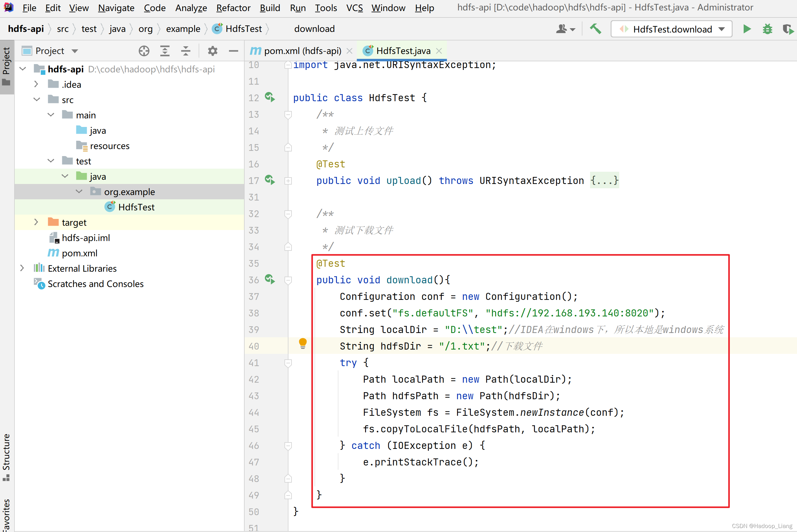Image resolution: width=797 pixels, height=532 pixels.
Task: Collapse the try block fold marker on line 41
Action: point(288,363)
